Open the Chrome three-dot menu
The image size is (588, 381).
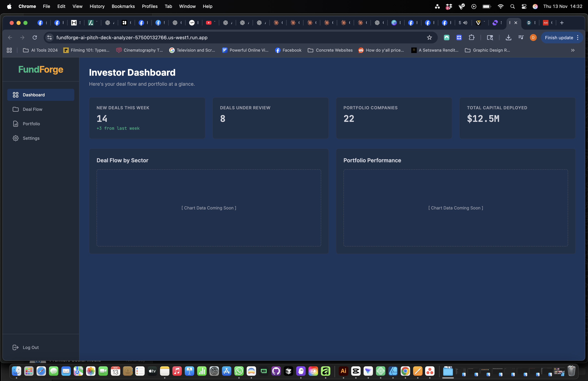(x=578, y=38)
